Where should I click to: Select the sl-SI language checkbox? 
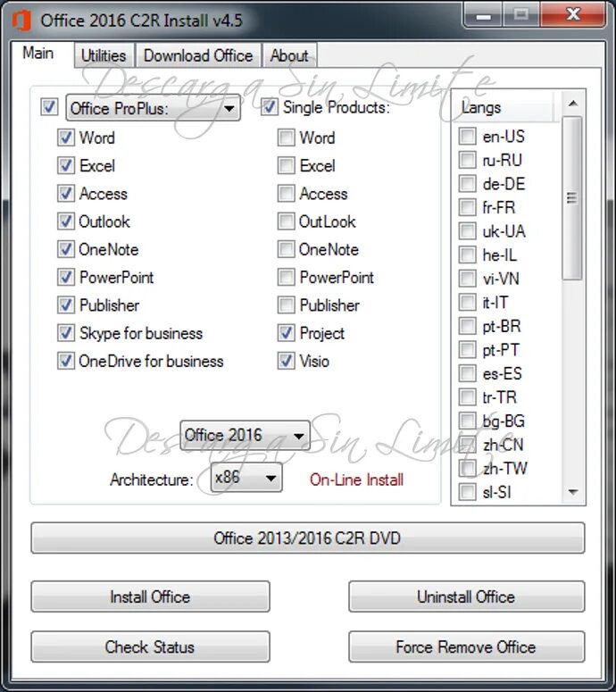click(x=467, y=492)
